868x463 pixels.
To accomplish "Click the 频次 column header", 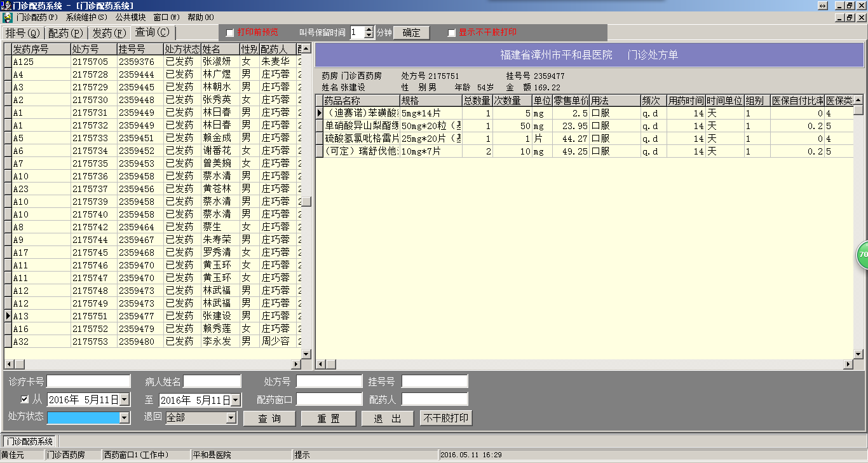I will coord(654,100).
